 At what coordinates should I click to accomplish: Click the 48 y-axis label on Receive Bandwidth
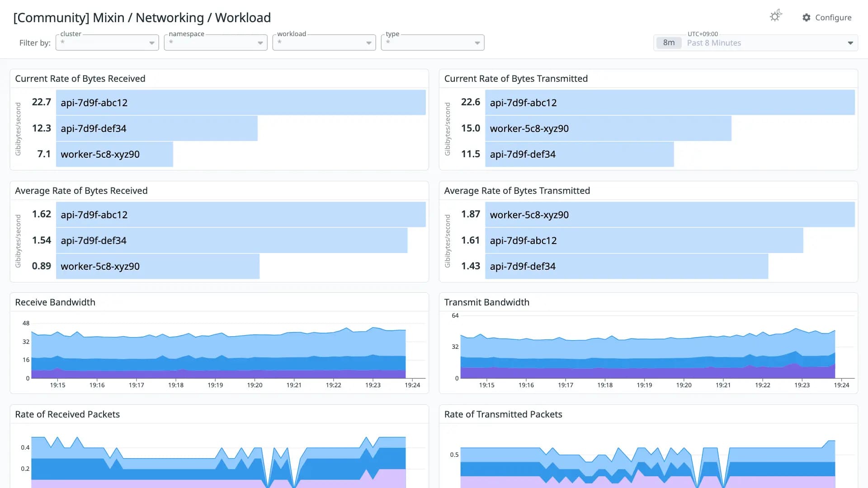click(x=26, y=323)
